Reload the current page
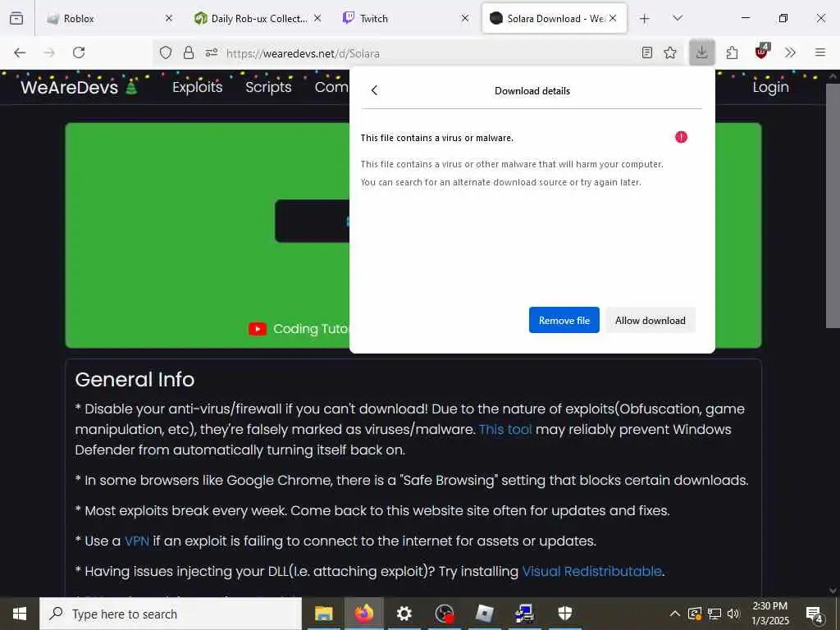 pos(79,52)
